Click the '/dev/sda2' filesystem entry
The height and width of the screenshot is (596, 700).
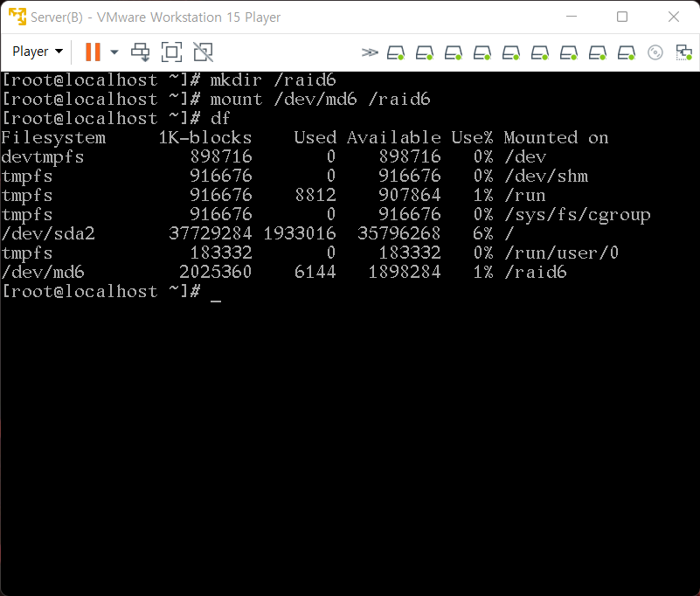(x=48, y=233)
